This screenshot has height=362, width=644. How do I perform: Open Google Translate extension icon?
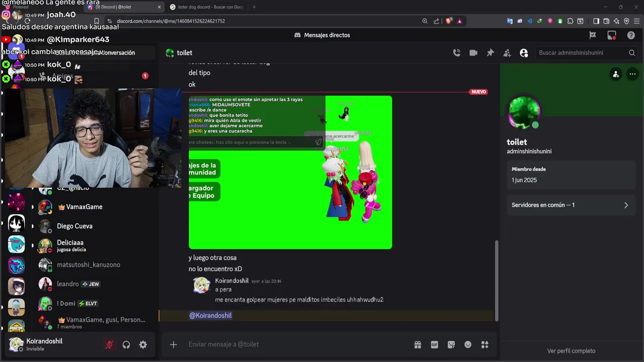510,21
